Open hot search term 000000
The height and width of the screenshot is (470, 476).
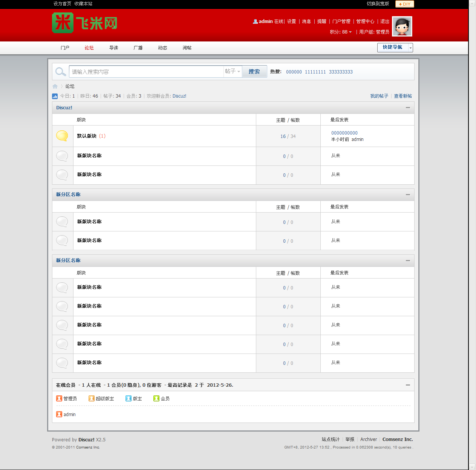pos(294,72)
